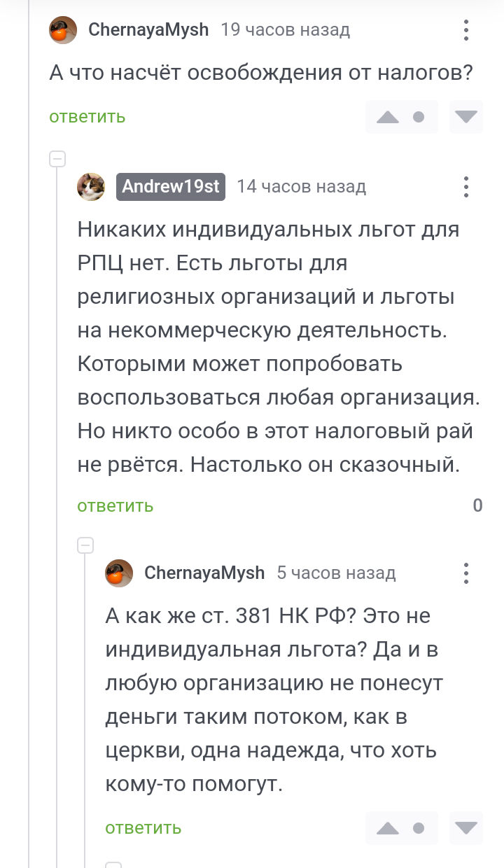Image resolution: width=504 pixels, height=868 pixels.
Task: Reply to the tax exemption question comment
Action: point(87,117)
